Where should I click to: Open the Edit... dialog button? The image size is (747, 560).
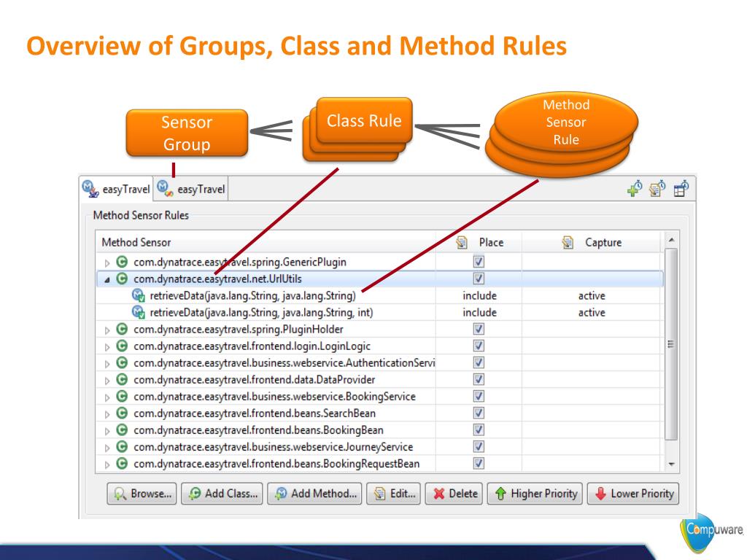(393, 494)
